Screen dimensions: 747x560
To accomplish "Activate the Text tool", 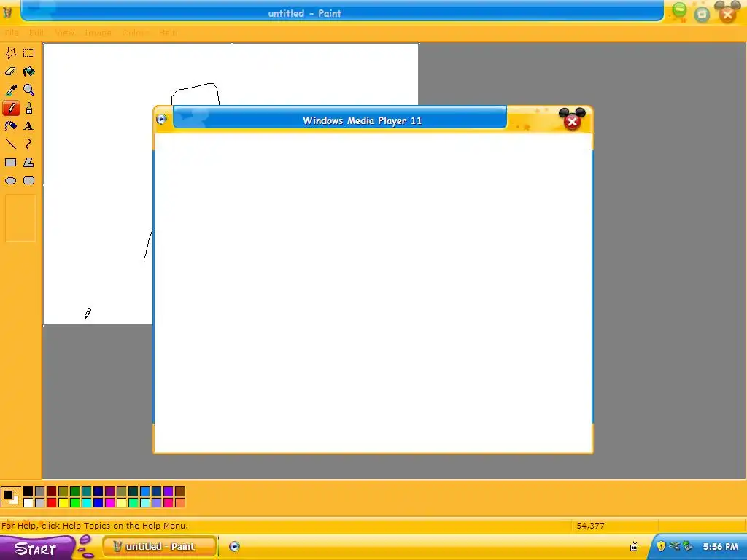I will pyautogui.click(x=29, y=125).
